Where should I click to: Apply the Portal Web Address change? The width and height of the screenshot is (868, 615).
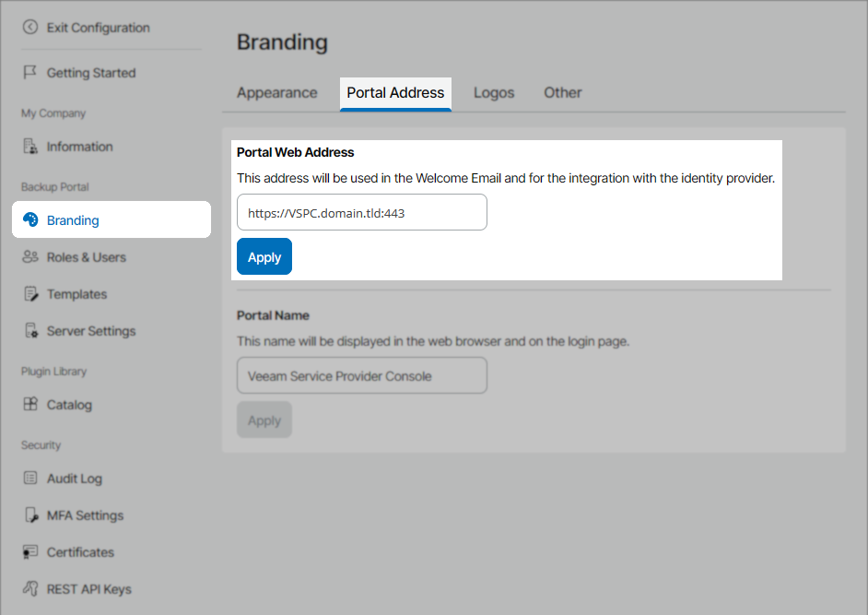pos(264,256)
